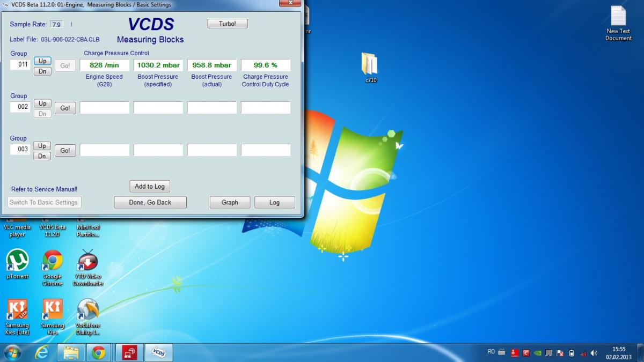Open the Windows Start menu

[x=12, y=352]
